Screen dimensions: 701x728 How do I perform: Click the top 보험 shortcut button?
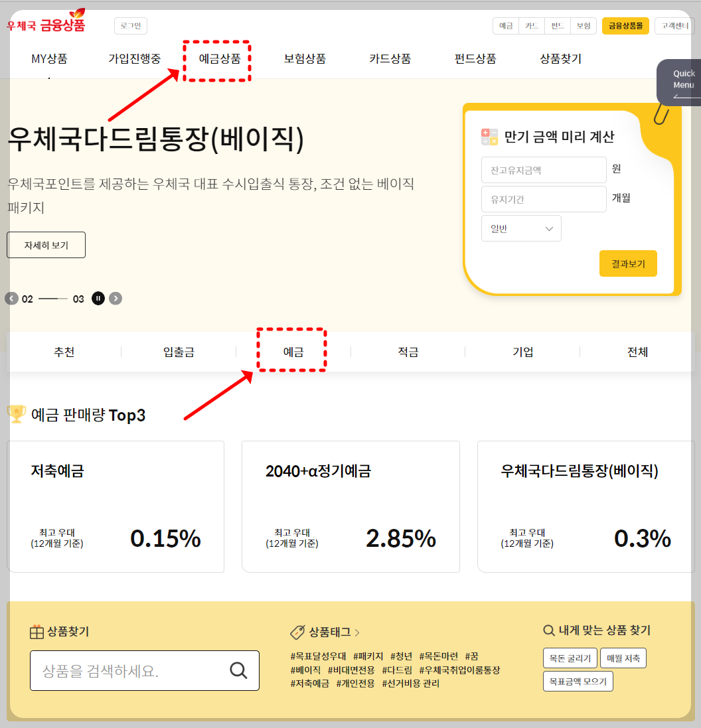pyautogui.click(x=584, y=26)
